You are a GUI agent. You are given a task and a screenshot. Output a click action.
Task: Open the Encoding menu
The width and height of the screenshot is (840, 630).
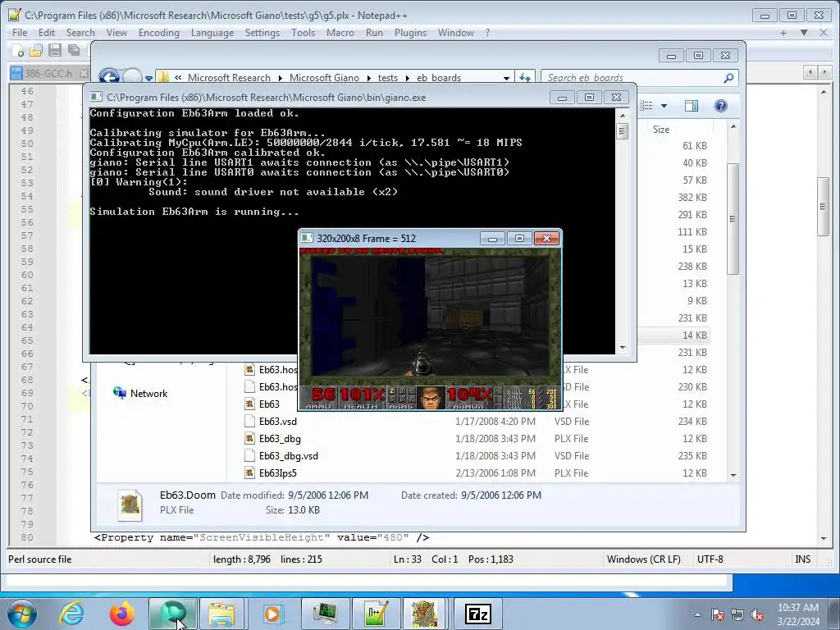158,33
